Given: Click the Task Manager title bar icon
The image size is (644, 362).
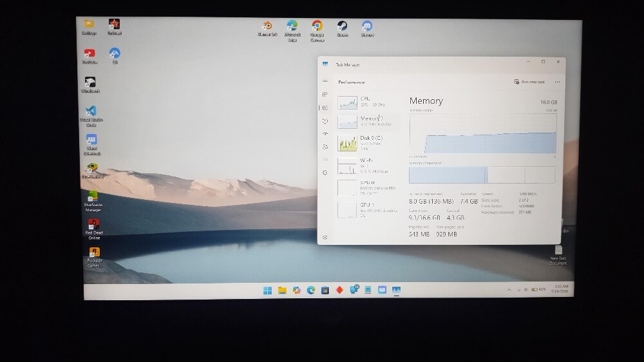Looking at the screenshot, I should pos(325,64).
